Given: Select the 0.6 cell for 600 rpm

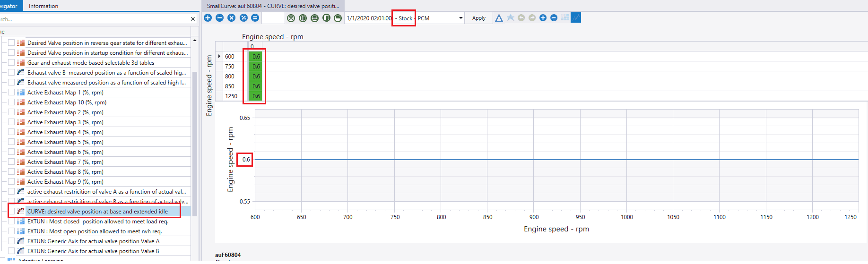Looking at the screenshot, I should [256, 56].
